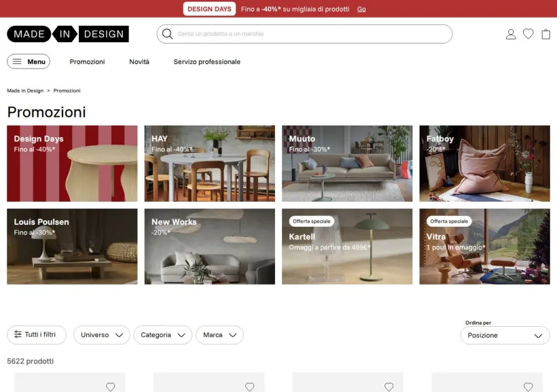Favorite the first product card heart
This screenshot has width=557, height=392.
[111, 387]
